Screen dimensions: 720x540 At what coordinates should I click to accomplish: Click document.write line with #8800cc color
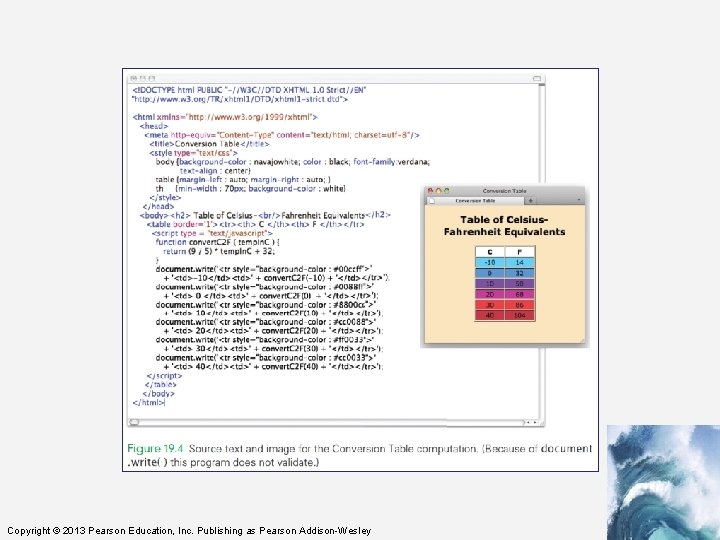[x=266, y=305]
